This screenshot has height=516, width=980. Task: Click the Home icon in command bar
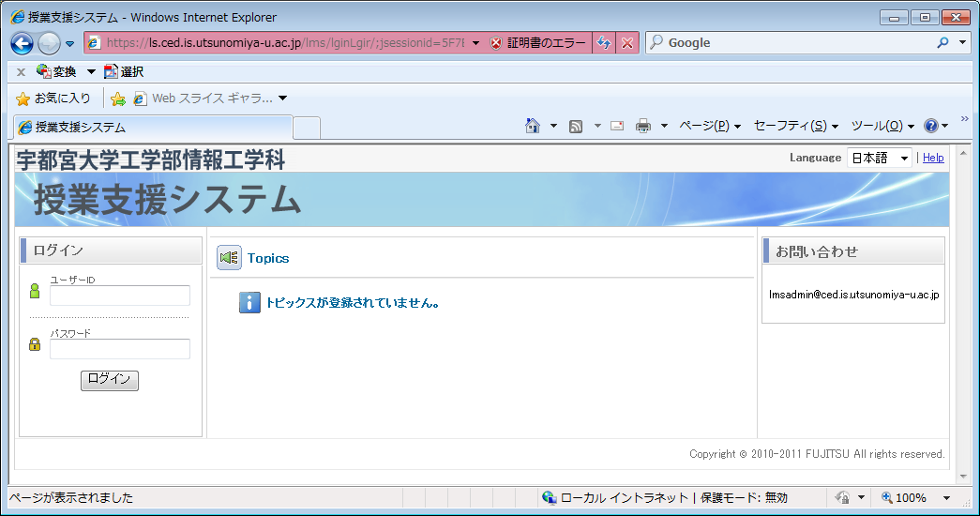533,126
